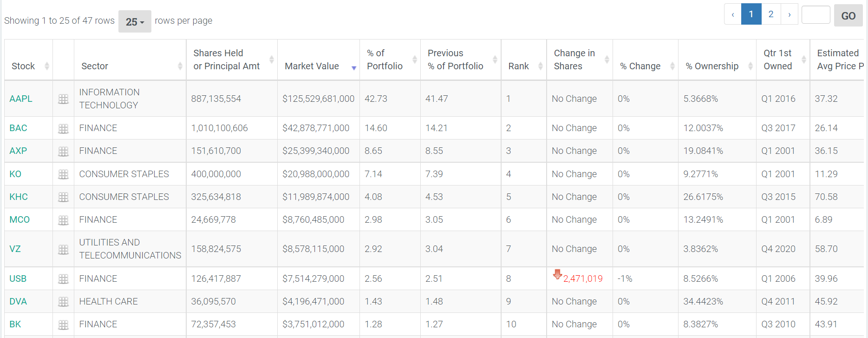
Task: Click the grid icon beside MCO
Action: pos(64,220)
